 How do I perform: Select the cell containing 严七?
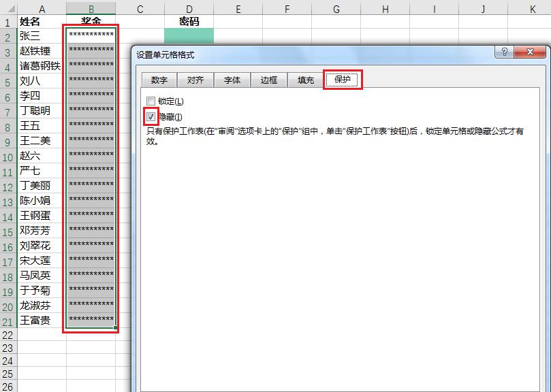(42, 171)
